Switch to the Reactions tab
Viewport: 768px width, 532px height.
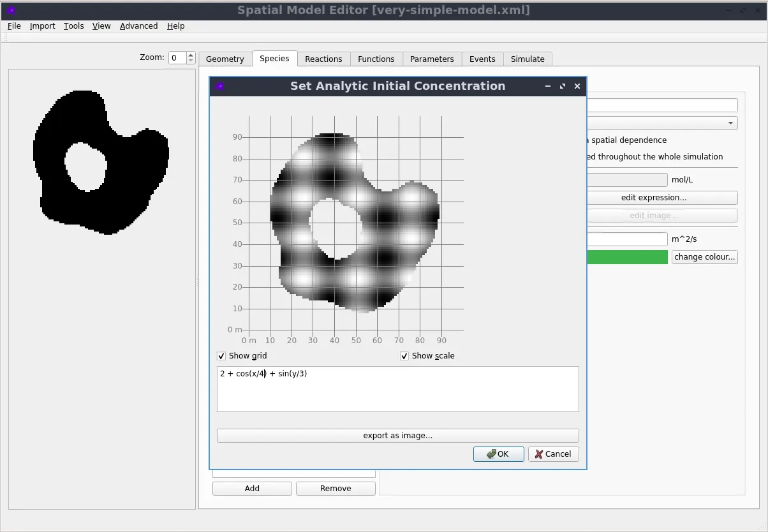tap(323, 59)
